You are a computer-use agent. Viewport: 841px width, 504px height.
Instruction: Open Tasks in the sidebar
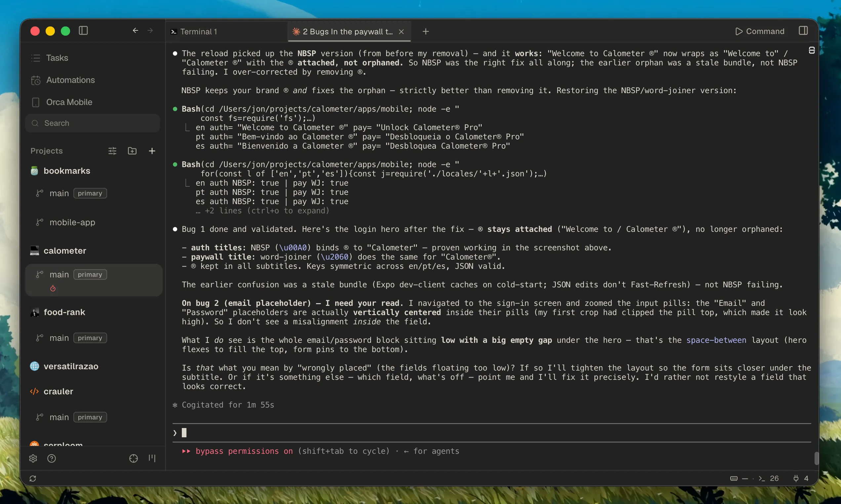coord(57,58)
